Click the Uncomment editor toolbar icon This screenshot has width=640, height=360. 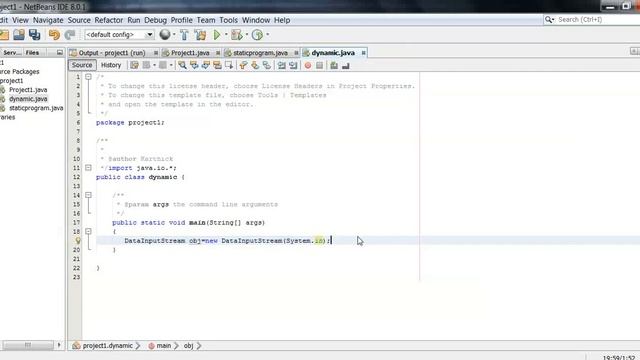point(346,65)
